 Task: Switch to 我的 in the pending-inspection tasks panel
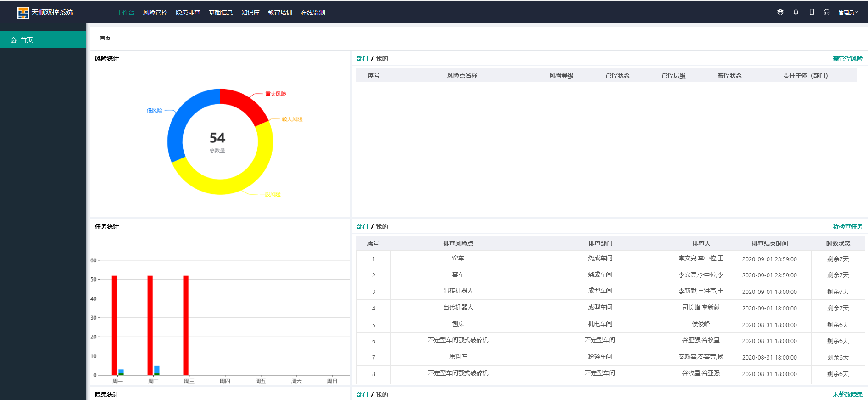coord(382,226)
